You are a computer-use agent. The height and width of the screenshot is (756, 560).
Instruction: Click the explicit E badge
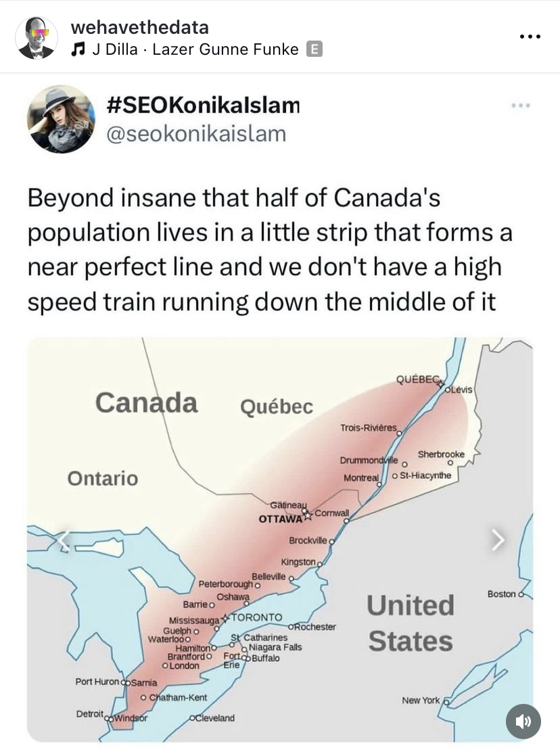tap(313, 49)
